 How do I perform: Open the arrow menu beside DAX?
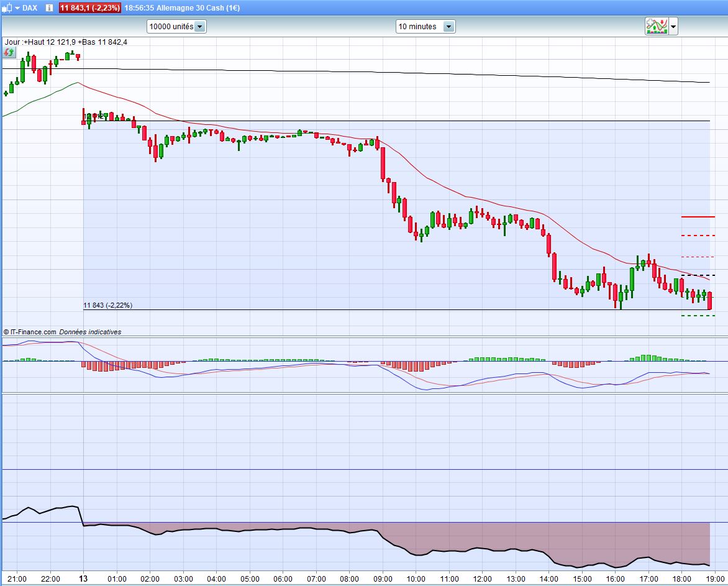(17, 8)
